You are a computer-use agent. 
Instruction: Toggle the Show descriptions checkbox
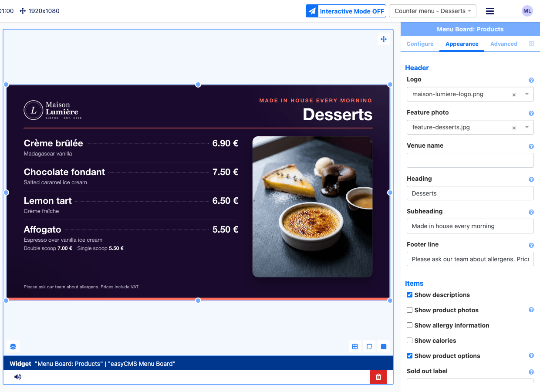pyautogui.click(x=409, y=295)
